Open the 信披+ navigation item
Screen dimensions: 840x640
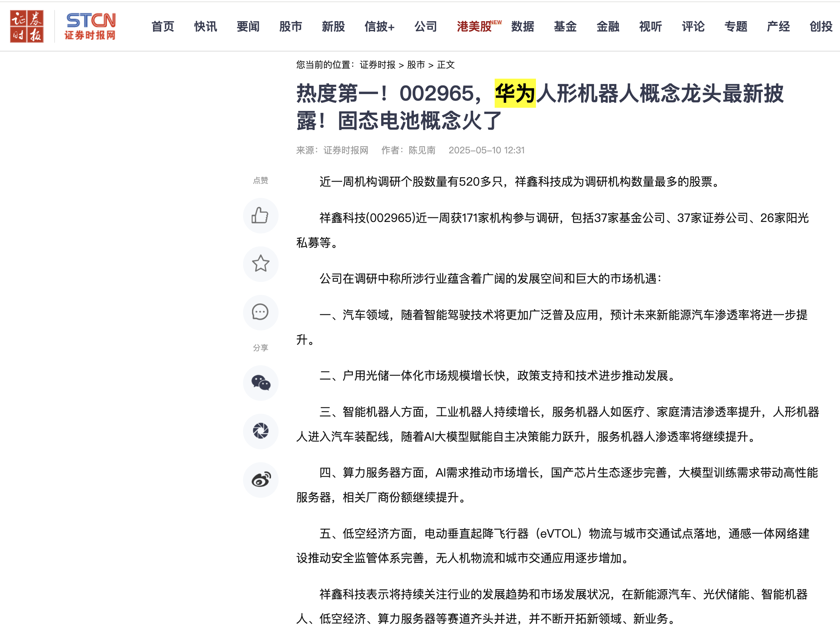coord(379,26)
